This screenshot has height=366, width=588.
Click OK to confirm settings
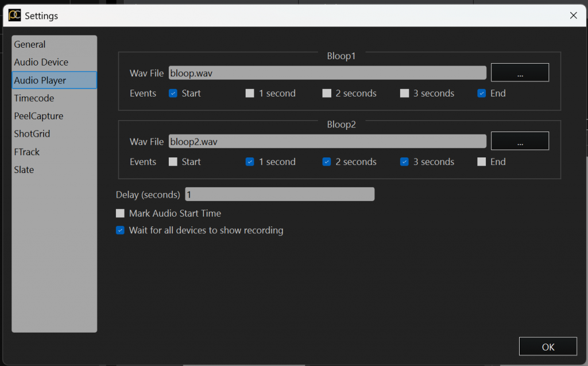point(548,346)
